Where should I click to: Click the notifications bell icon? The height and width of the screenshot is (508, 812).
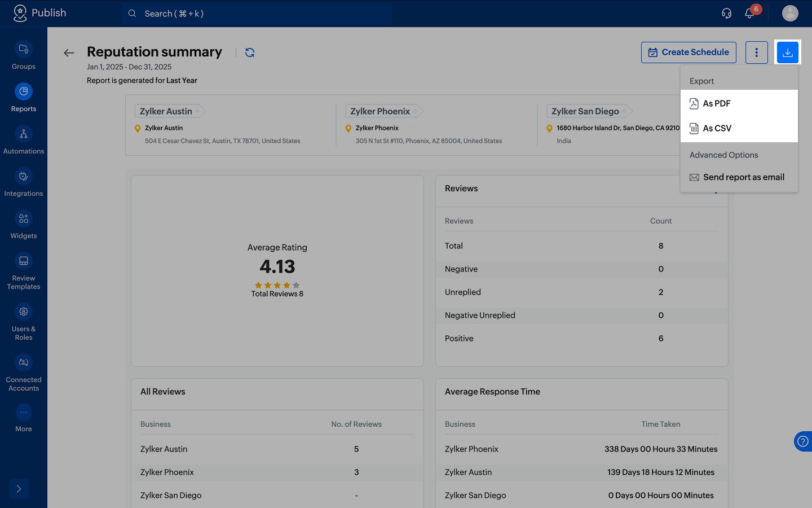click(749, 13)
